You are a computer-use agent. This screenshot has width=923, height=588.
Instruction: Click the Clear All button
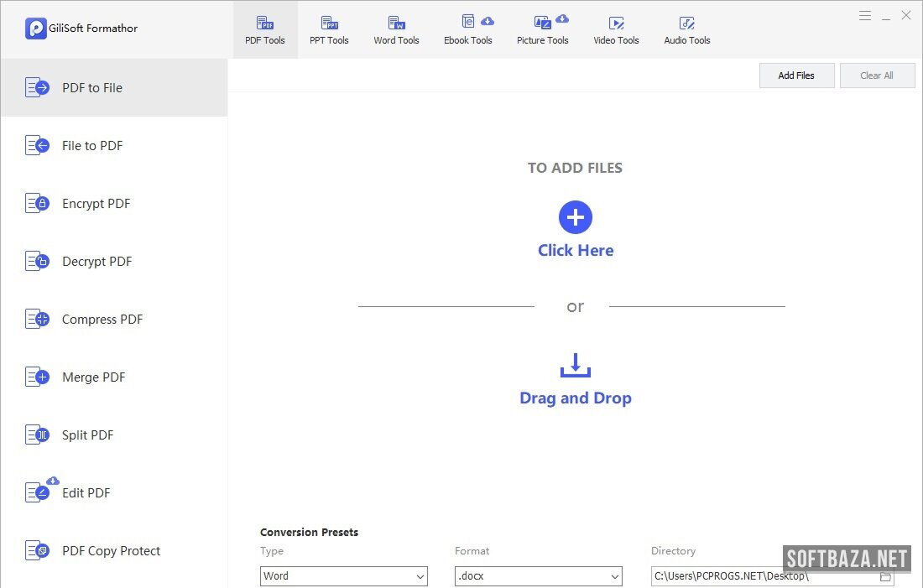pos(877,75)
